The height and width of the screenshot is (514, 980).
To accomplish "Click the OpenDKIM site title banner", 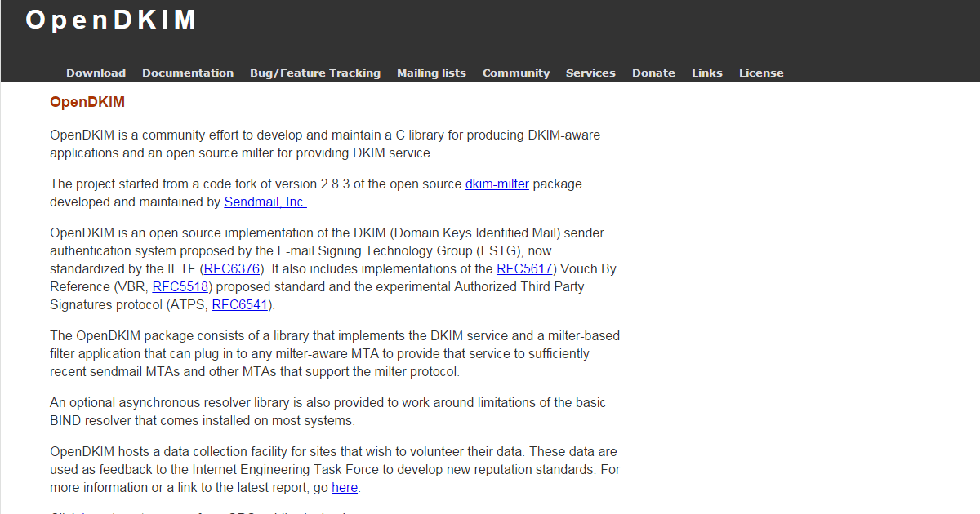I will click(112, 20).
